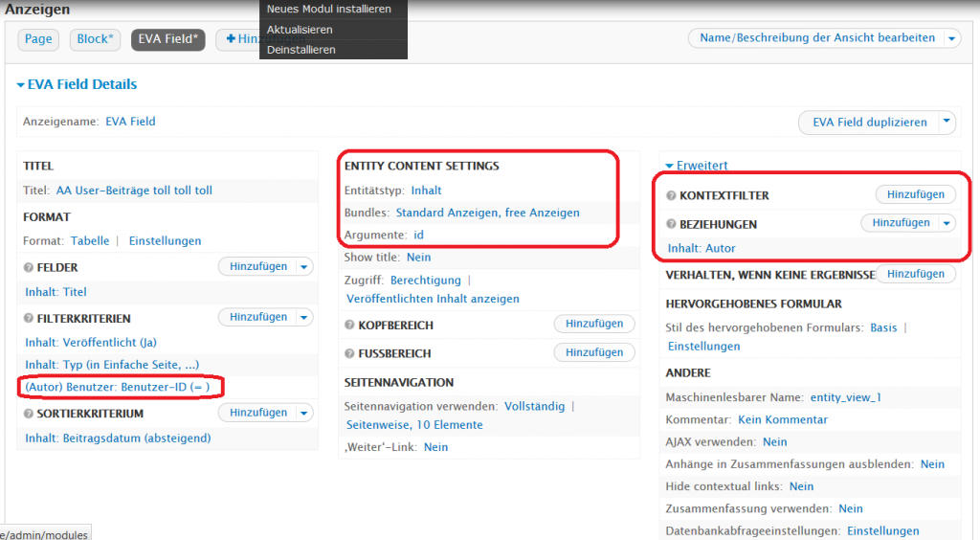The image size is (980, 540).
Task: Open dropdown arrow next to FELDER Hinzufügen
Action: click(x=304, y=267)
